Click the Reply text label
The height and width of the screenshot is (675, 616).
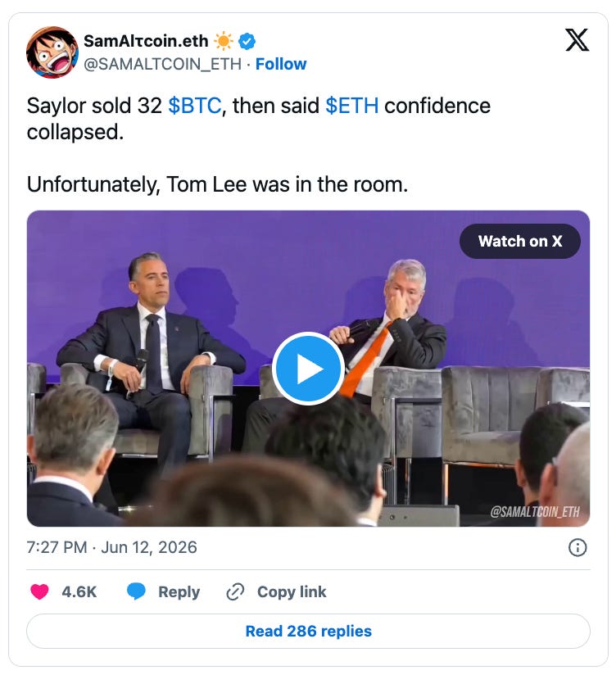[179, 592]
